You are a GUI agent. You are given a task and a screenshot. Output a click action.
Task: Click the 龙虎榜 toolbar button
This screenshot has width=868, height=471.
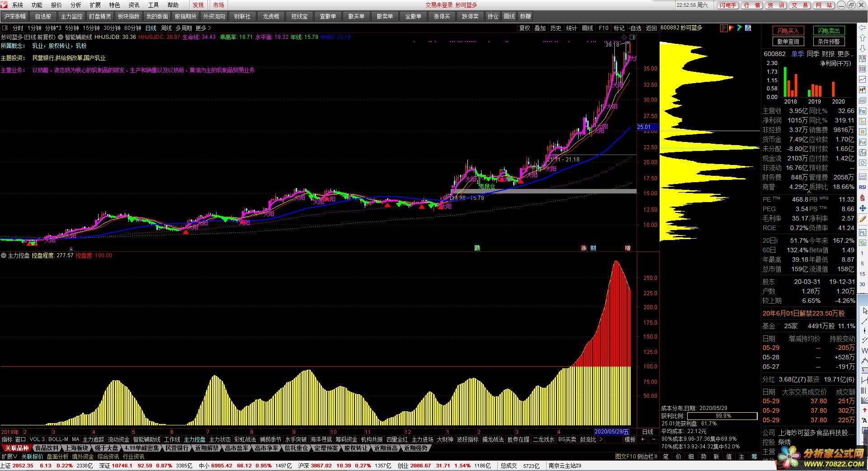click(271, 16)
